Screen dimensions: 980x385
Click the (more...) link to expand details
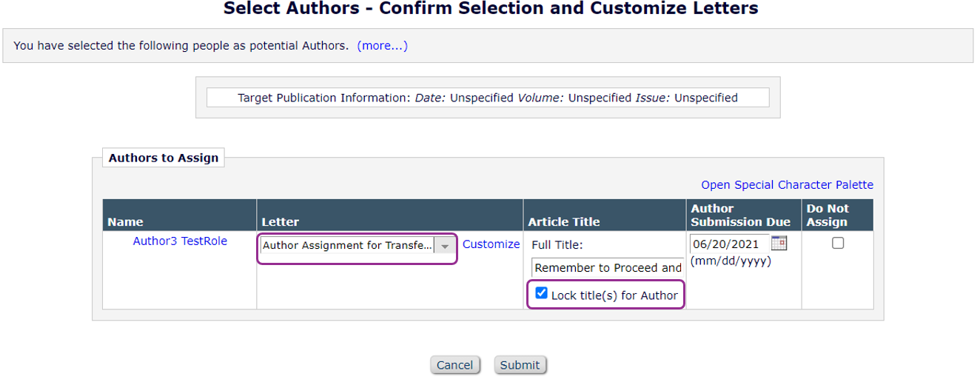point(382,46)
